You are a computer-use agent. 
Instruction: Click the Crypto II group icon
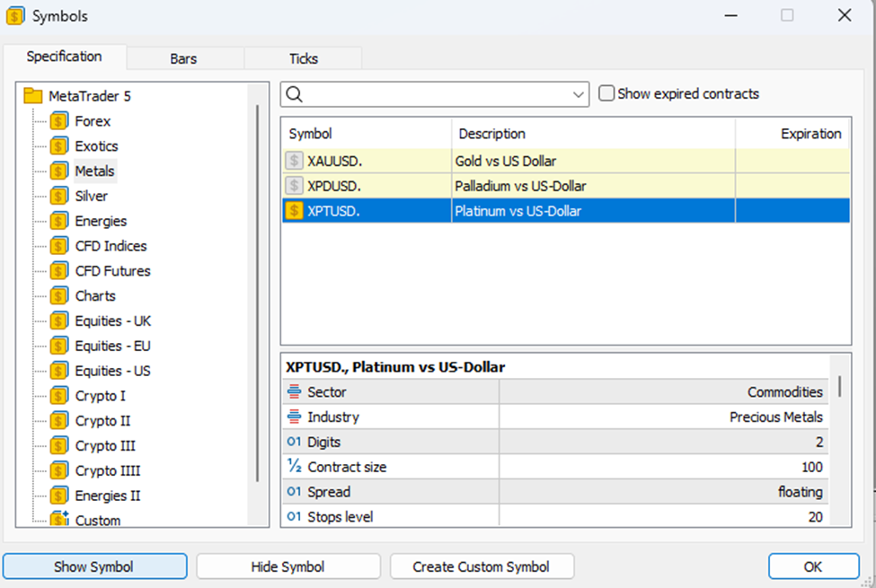tap(58, 420)
